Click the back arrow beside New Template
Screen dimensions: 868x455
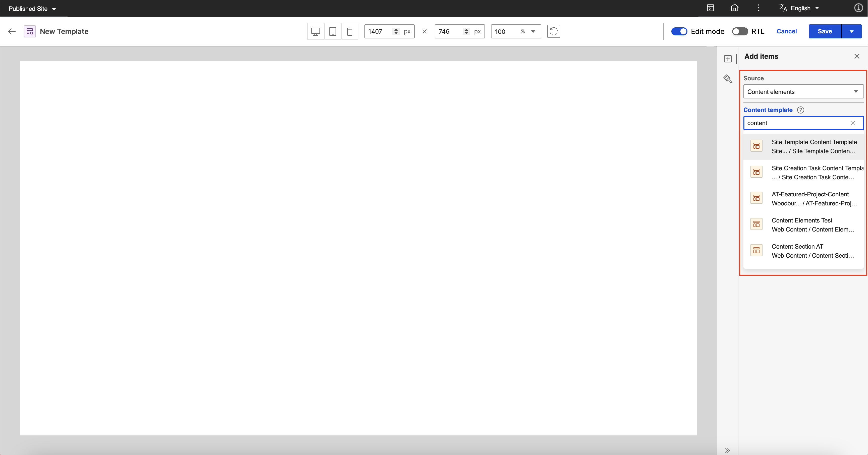tap(12, 32)
